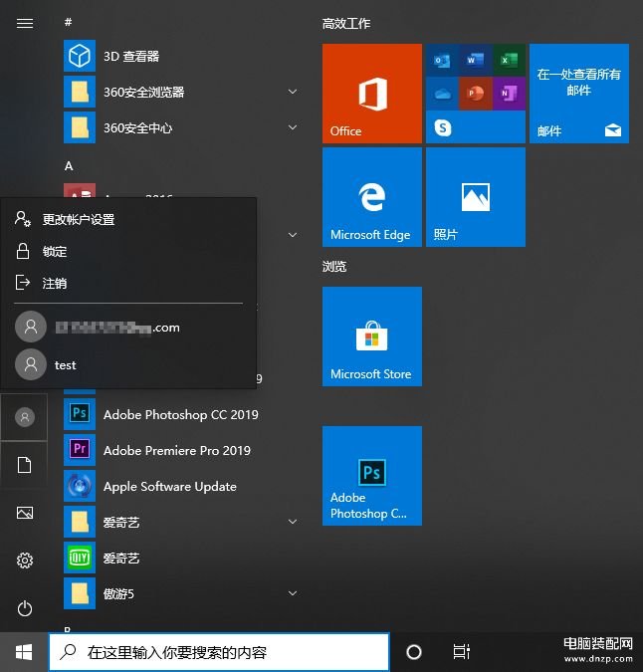
Task: Open Skype from the Office apps tile
Action: click(x=443, y=127)
